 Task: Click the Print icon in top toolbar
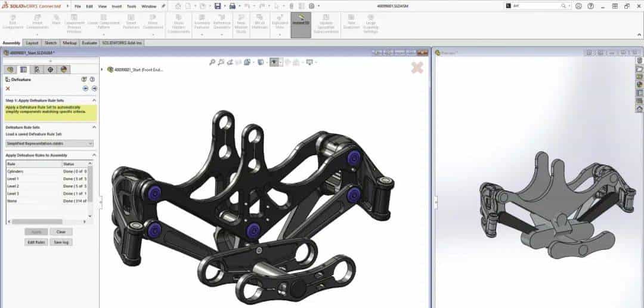232,6
